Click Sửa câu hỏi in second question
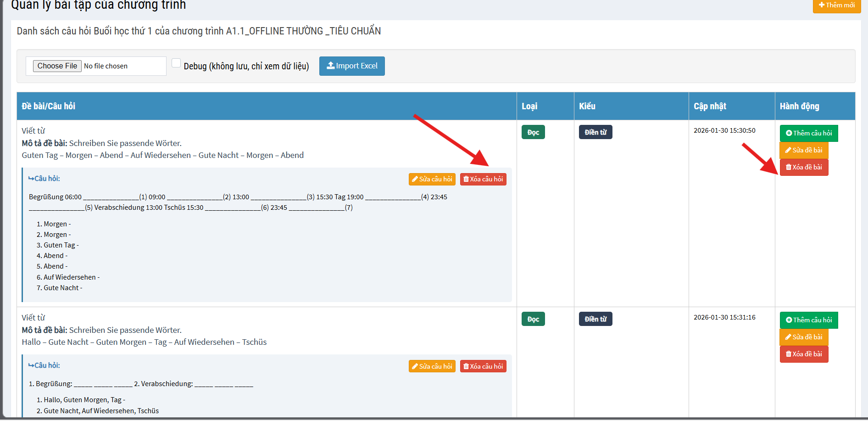This screenshot has width=868, height=421. (432, 366)
